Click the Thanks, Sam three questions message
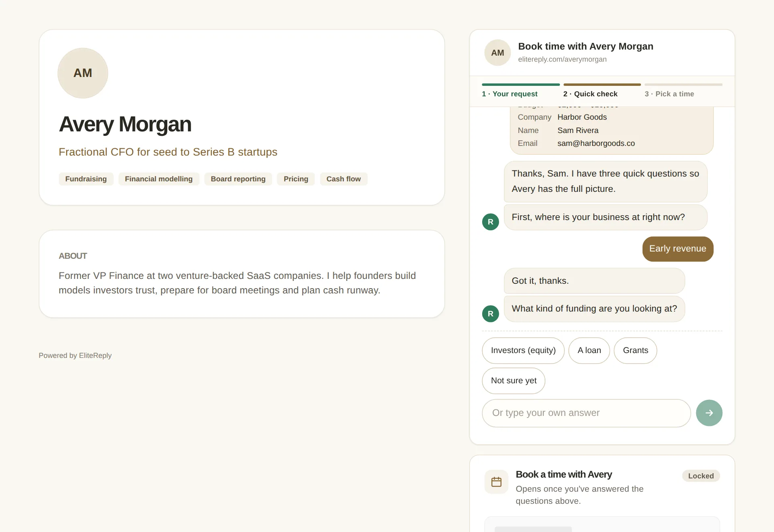The image size is (774, 532). pos(605,181)
